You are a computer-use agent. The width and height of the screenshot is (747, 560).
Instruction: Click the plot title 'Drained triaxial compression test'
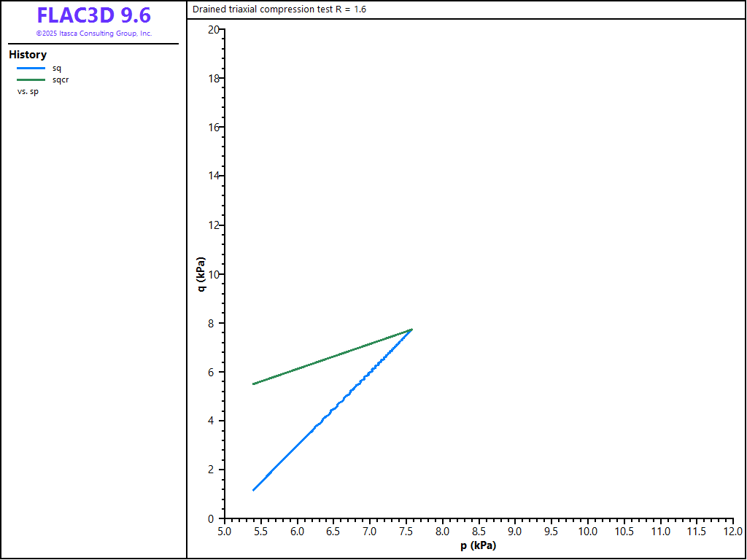[279, 9]
